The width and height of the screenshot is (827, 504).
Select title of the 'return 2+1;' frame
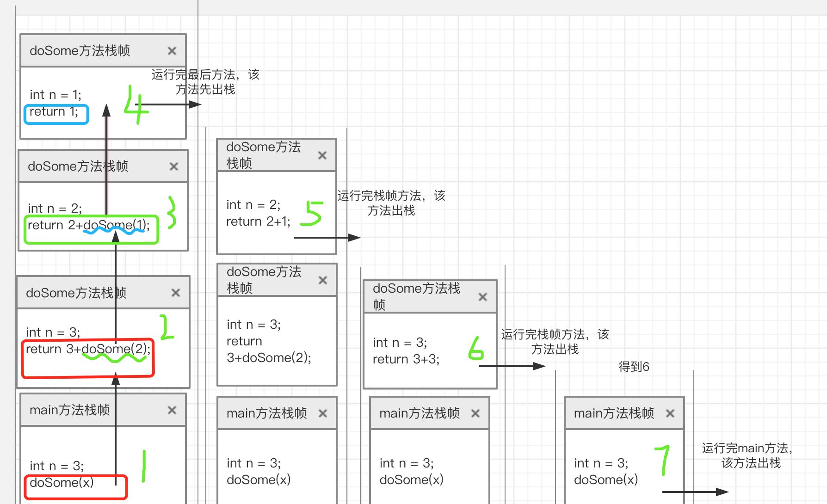[x=264, y=155]
